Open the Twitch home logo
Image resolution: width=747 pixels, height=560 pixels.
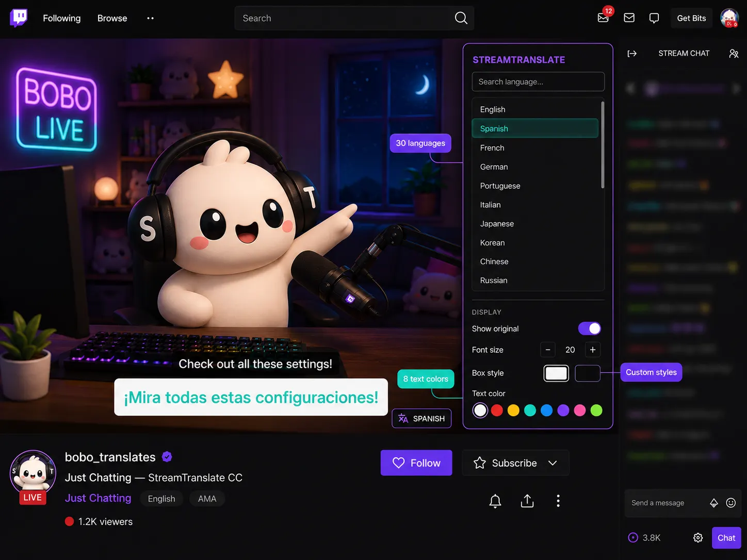pyautogui.click(x=19, y=18)
